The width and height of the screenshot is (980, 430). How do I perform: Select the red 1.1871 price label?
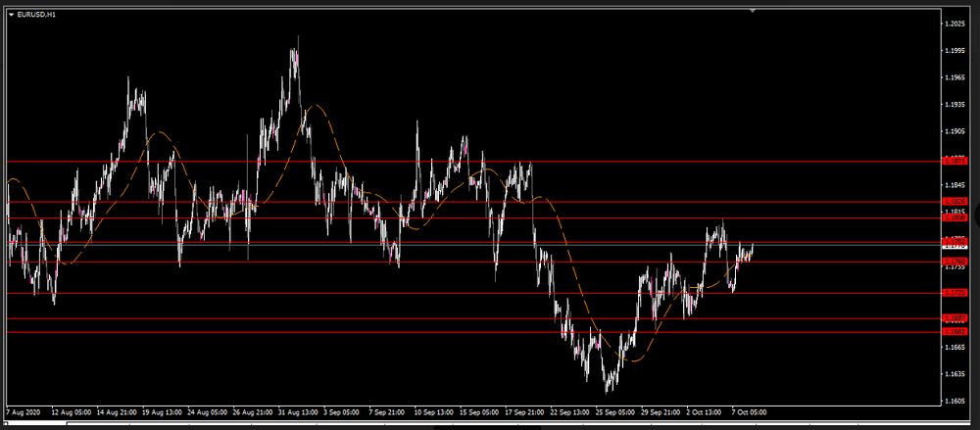954,161
